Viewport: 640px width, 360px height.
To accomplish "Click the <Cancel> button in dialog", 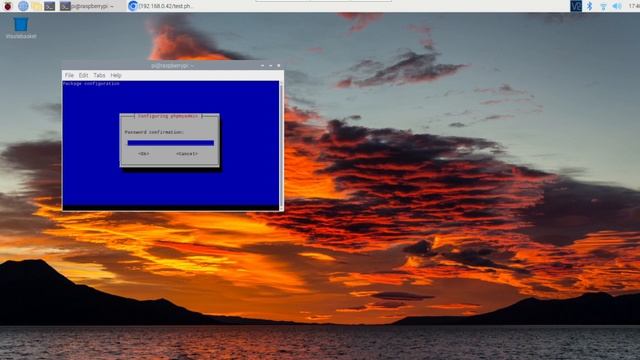I will click(x=187, y=154).
